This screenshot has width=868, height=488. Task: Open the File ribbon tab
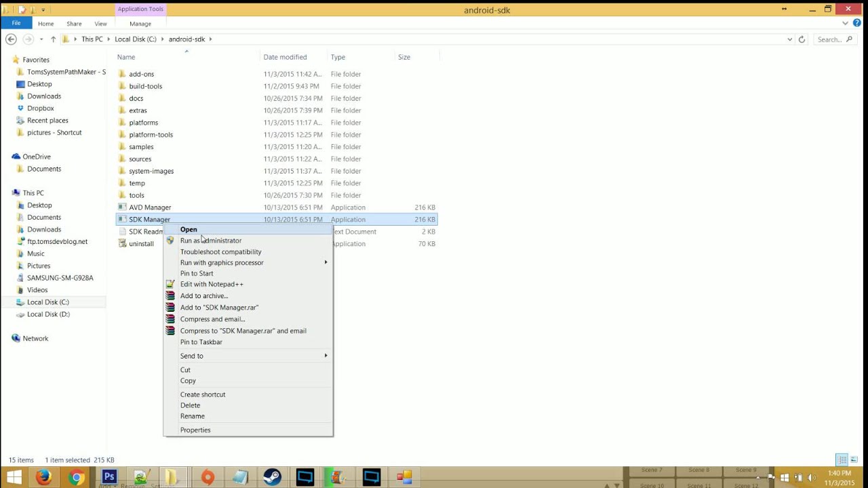click(16, 23)
